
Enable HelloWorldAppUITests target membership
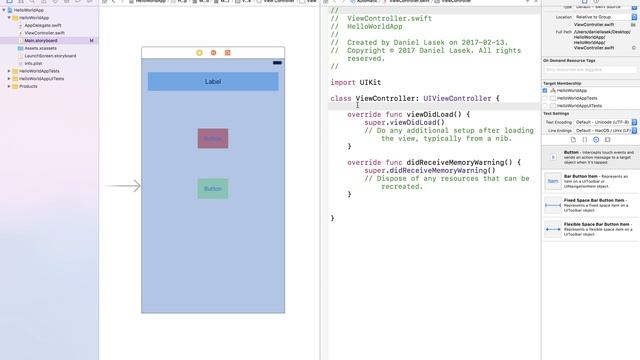545,106
